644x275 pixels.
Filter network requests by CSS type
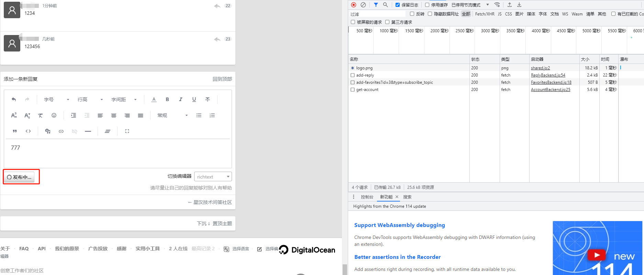508,14
